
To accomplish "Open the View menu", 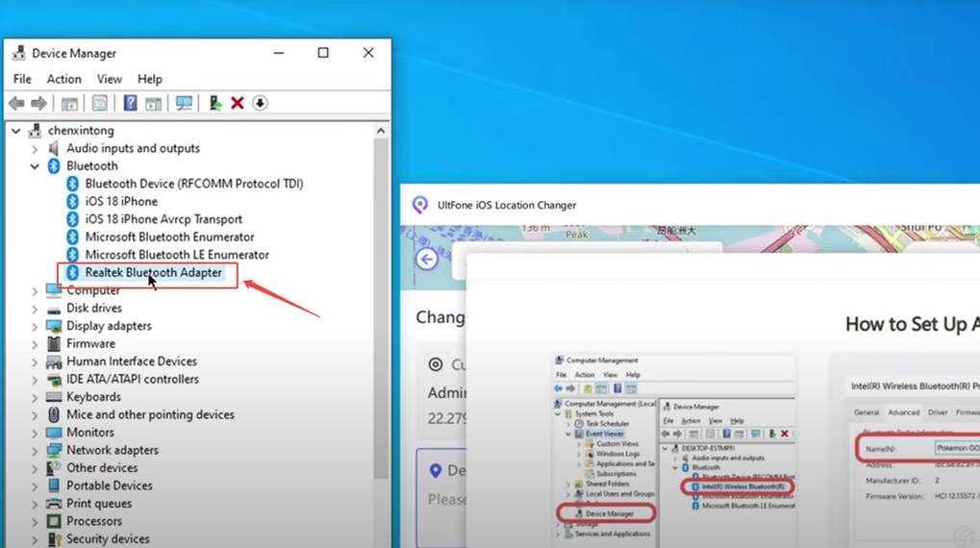I will click(110, 79).
